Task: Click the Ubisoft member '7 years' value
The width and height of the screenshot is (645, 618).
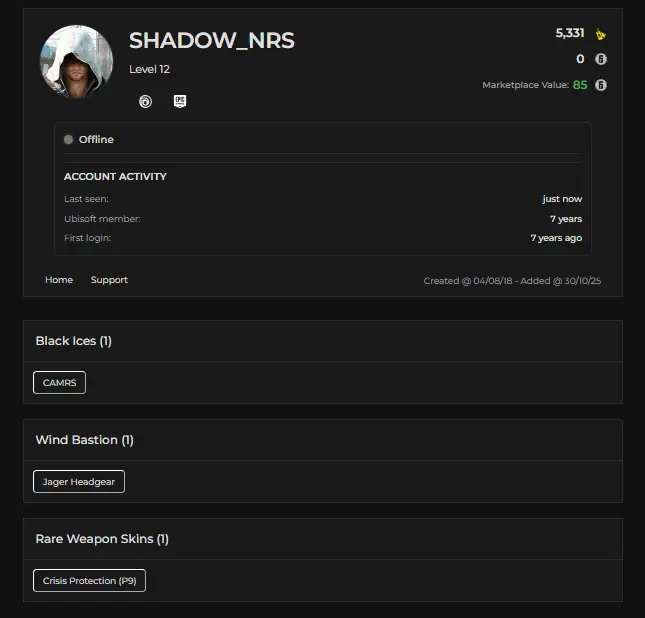Action: [x=566, y=219]
